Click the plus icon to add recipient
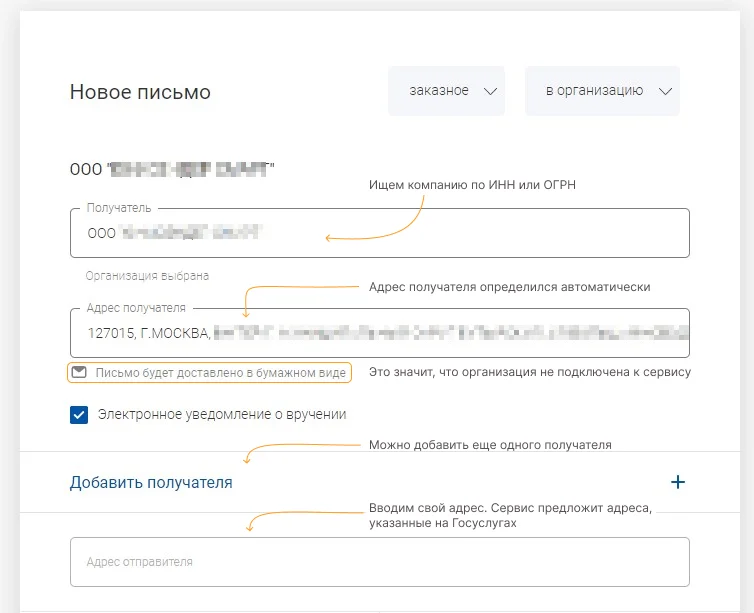754x613 pixels. pyautogui.click(x=677, y=482)
